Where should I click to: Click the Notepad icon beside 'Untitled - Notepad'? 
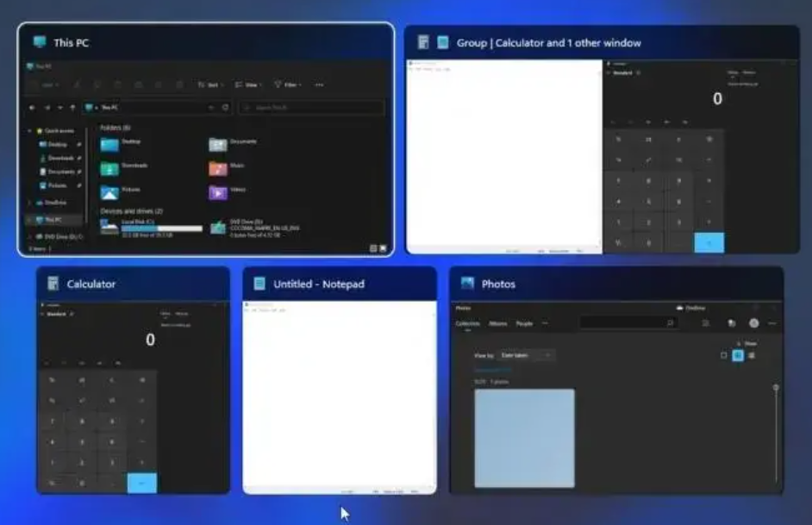tap(259, 284)
